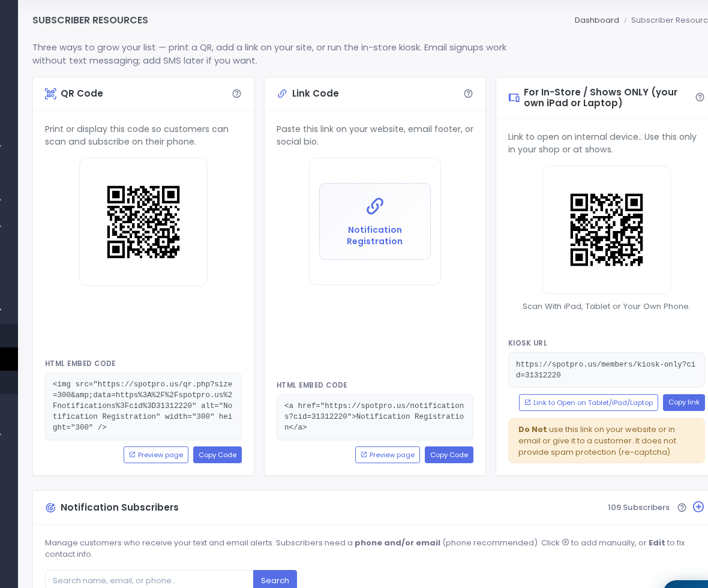Click the Notification Subscribers target icon

click(50, 508)
